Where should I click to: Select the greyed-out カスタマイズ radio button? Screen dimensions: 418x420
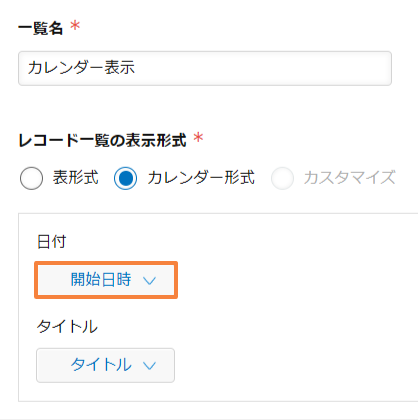point(282,178)
